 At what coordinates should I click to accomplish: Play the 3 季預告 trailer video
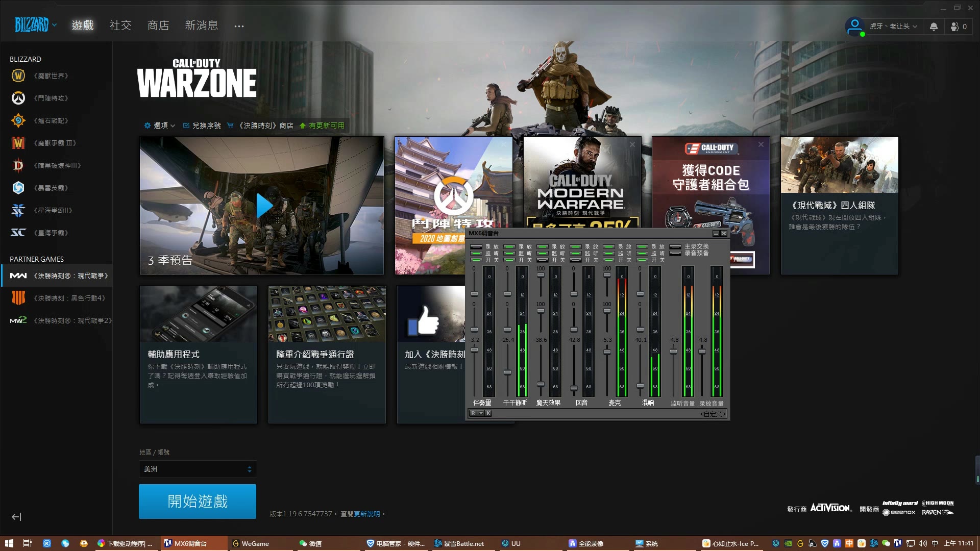pos(264,206)
